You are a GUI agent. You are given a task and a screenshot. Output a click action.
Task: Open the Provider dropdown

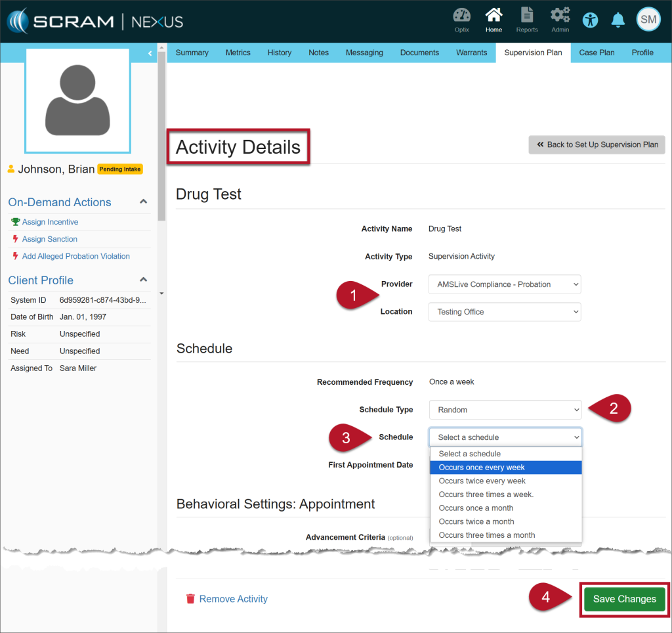505,284
